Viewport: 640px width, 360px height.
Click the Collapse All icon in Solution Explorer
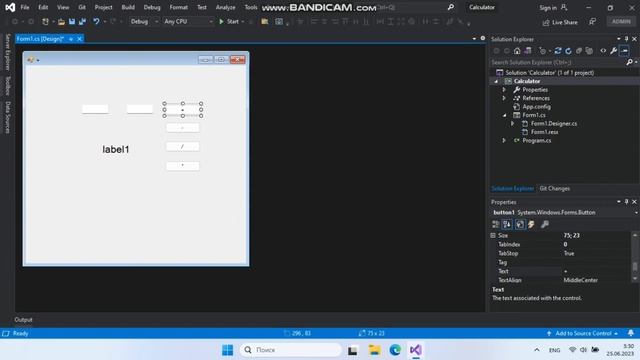[579, 51]
